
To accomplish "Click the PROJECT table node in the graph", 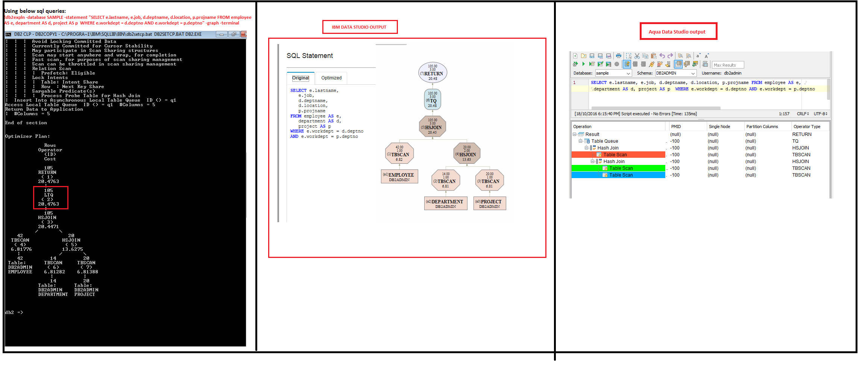I will pyautogui.click(x=490, y=203).
